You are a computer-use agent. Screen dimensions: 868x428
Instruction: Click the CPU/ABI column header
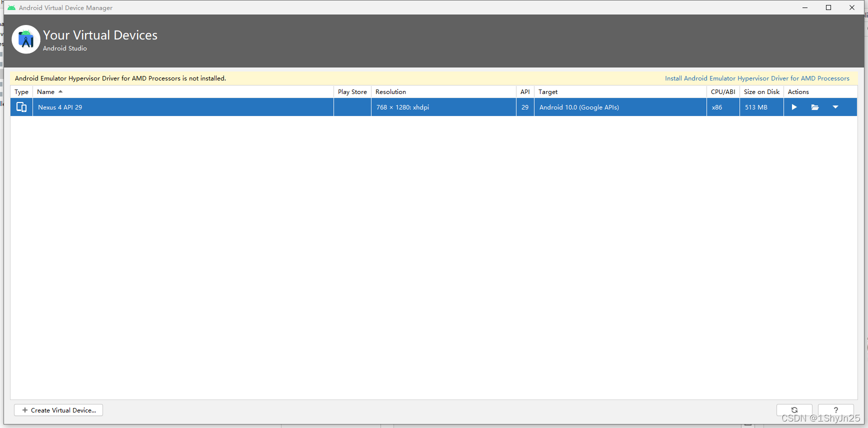[723, 92]
